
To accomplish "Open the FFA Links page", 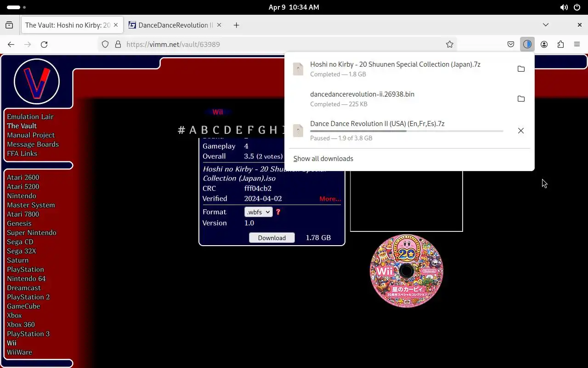I will (22, 154).
